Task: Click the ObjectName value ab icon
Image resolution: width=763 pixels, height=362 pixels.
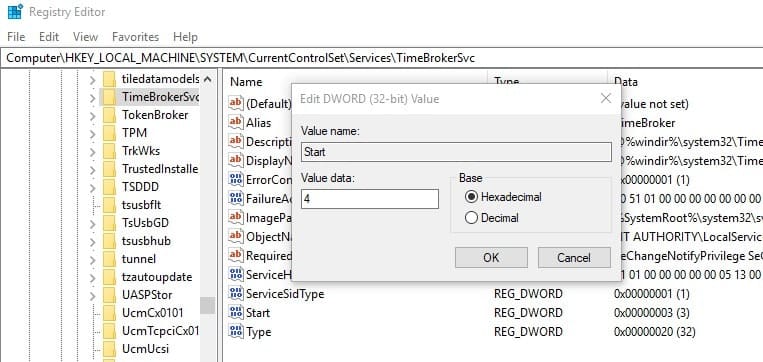Action: tap(236, 236)
